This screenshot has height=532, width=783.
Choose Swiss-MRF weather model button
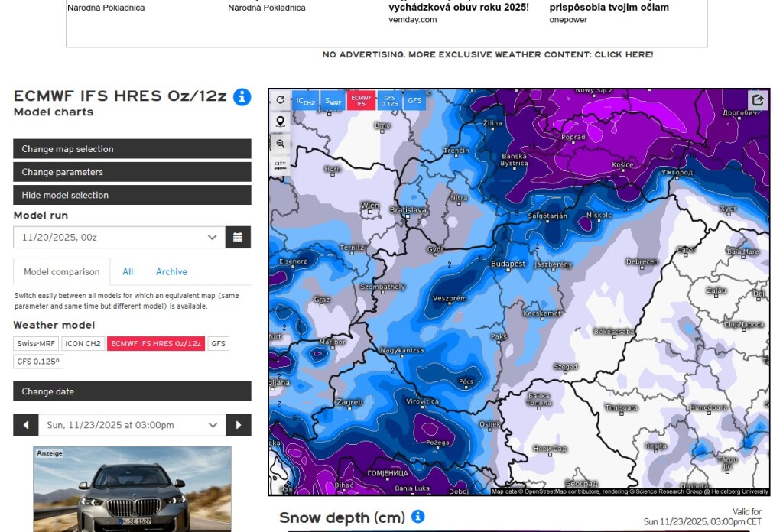(36, 344)
